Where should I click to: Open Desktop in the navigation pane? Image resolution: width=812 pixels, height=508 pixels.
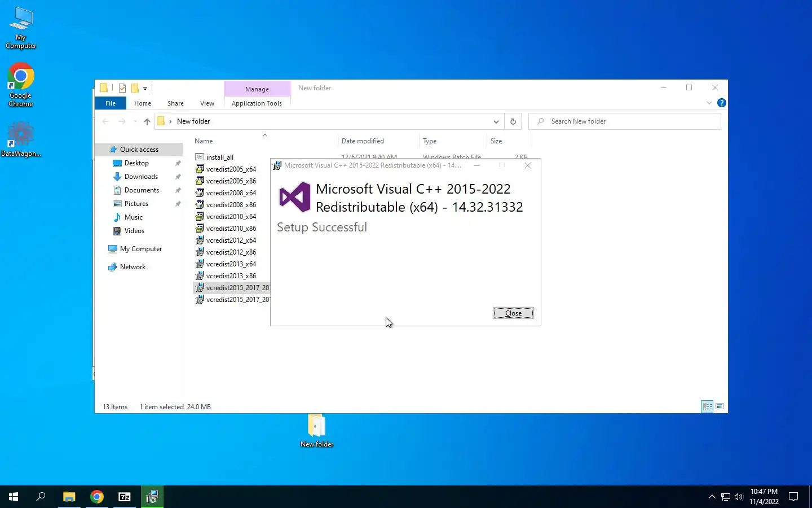tap(136, 163)
